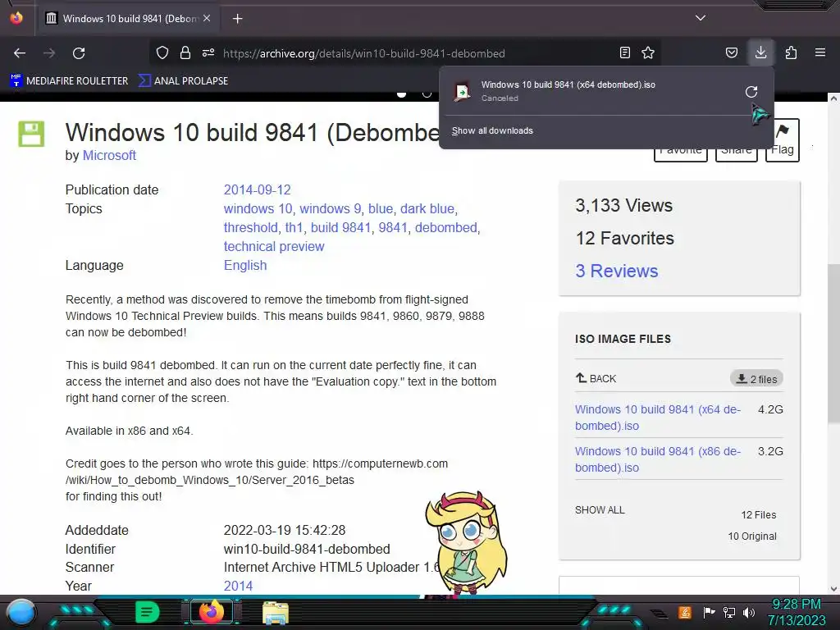Open the Firefox hamburger menu
This screenshot has height=630, width=840.
820,53
